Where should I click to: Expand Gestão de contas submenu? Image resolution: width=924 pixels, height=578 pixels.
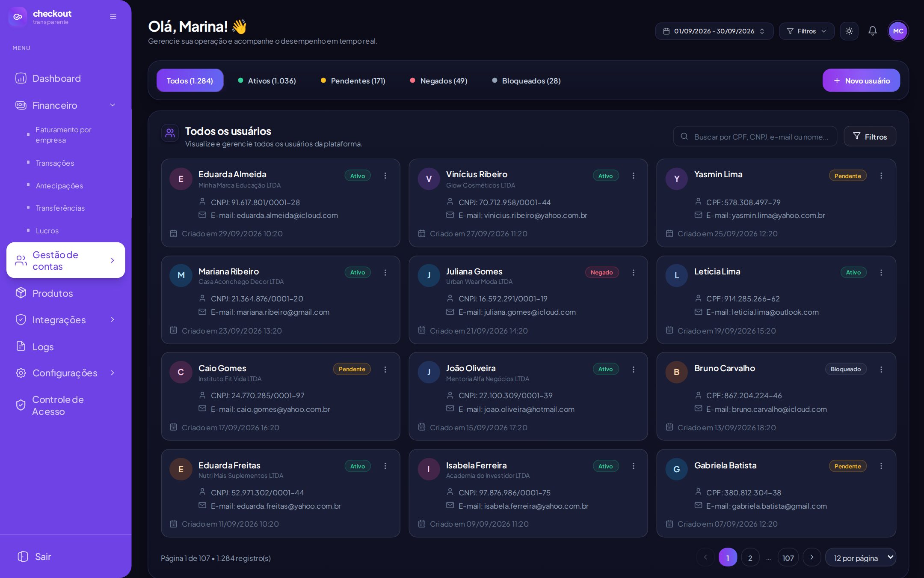coord(65,260)
